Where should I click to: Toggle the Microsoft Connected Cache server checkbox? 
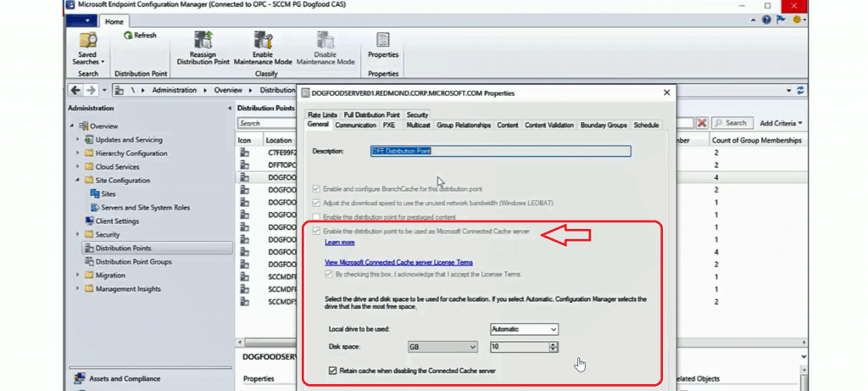[x=317, y=231]
